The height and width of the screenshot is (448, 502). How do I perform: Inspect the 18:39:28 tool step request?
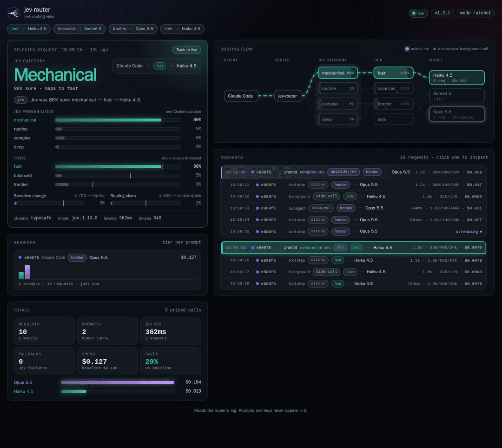coord(354,283)
